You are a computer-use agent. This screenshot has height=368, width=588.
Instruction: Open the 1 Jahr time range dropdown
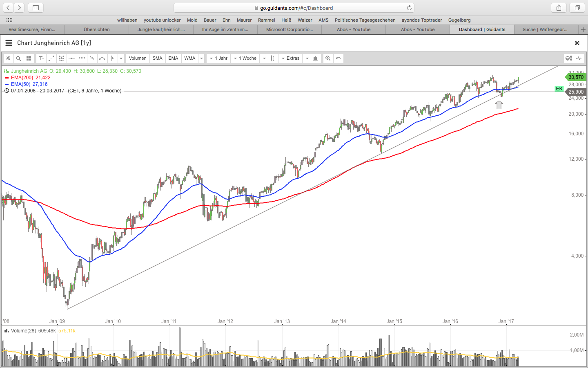pos(219,58)
